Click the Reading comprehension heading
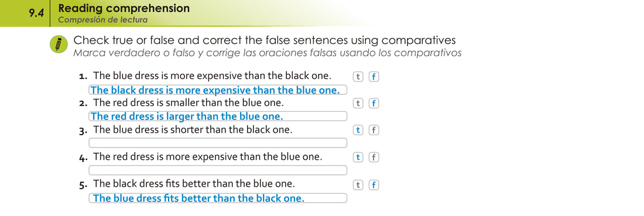This screenshot has width=644, height=216. click(124, 8)
